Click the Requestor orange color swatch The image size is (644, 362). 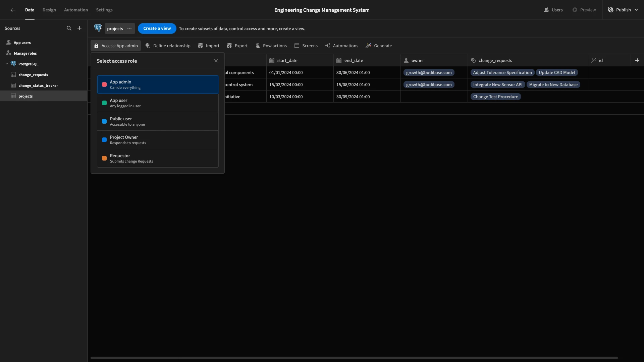104,158
